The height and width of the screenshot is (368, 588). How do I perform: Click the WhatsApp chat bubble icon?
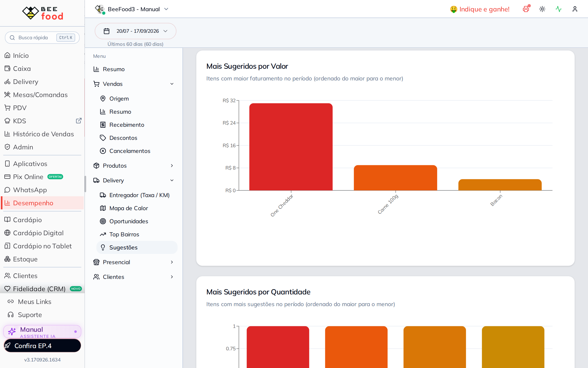pyautogui.click(x=7, y=190)
